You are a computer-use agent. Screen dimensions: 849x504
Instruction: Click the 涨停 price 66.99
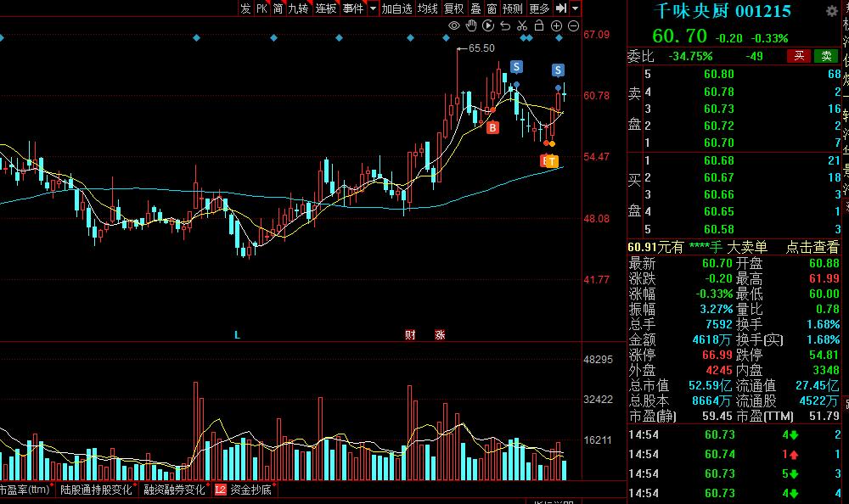[717, 356]
